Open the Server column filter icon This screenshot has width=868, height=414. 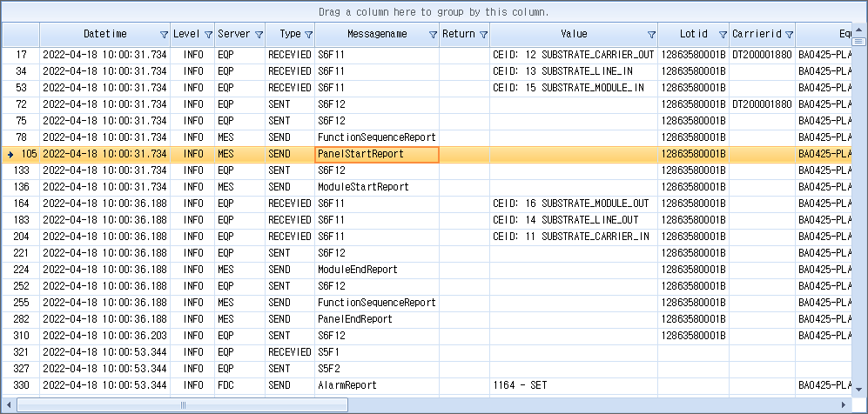[259, 35]
